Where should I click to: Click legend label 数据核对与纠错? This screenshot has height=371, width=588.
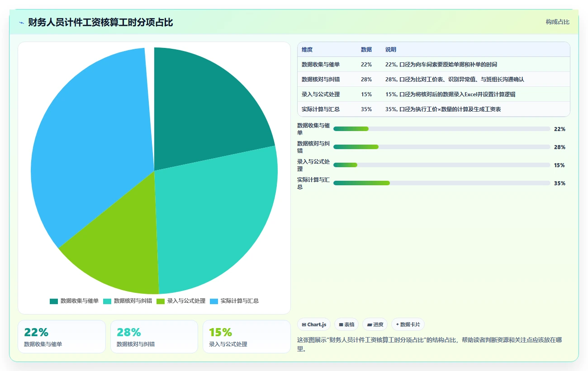pyautogui.click(x=133, y=301)
